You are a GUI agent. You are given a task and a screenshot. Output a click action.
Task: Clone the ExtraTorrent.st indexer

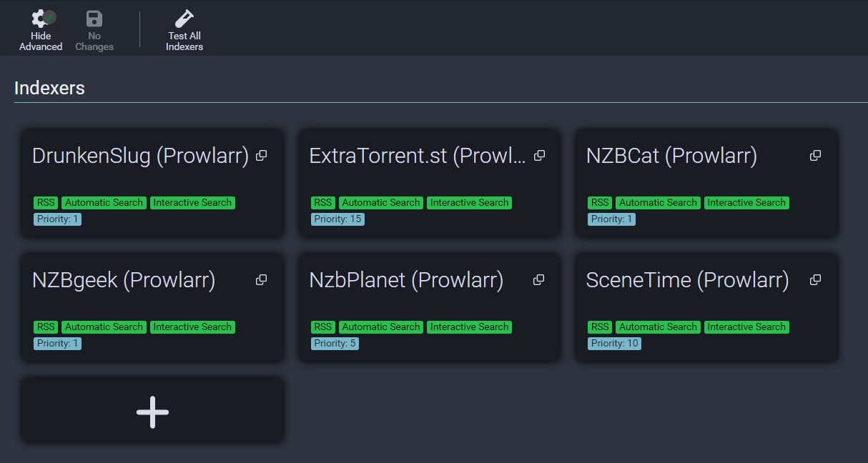tap(539, 156)
